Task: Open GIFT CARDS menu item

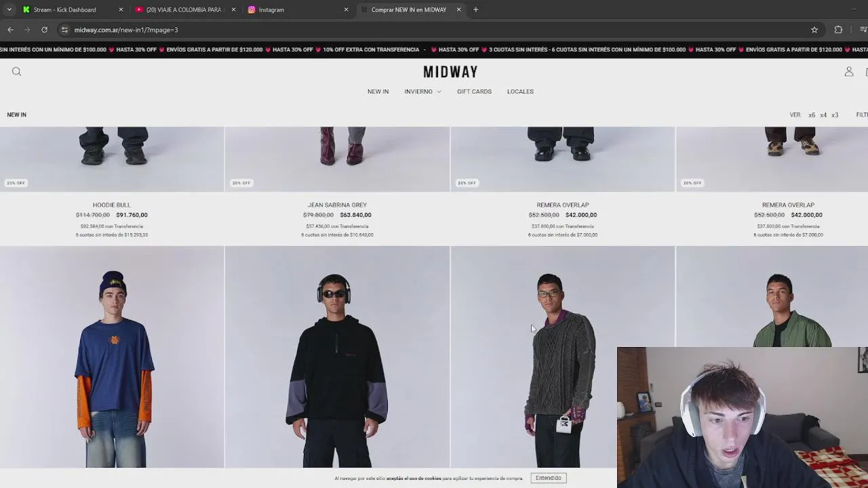Action: tap(474, 91)
